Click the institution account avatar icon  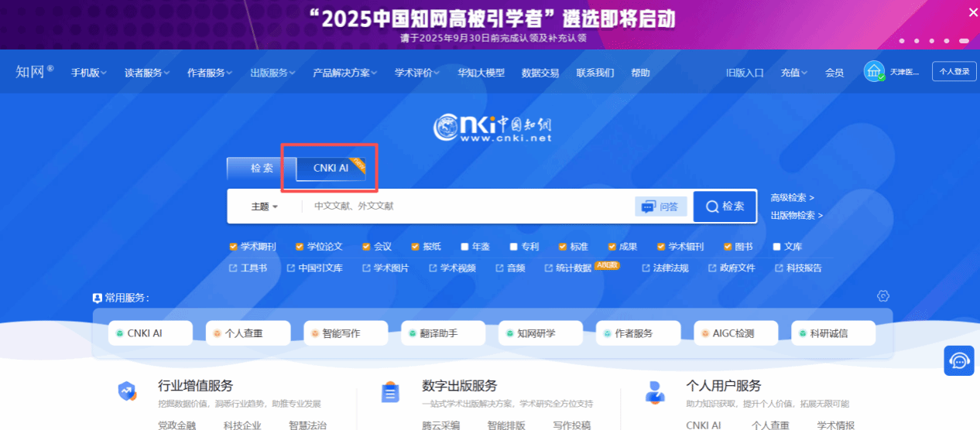874,72
